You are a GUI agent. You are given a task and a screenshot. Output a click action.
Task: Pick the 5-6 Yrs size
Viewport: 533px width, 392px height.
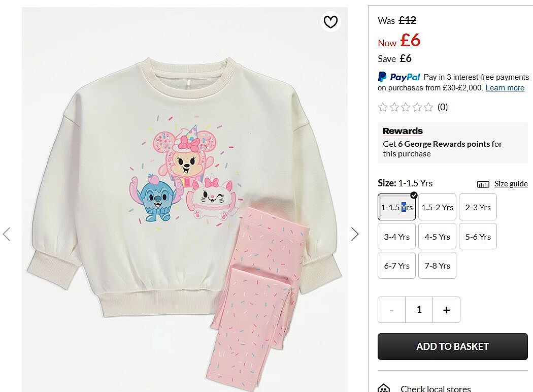(x=478, y=237)
